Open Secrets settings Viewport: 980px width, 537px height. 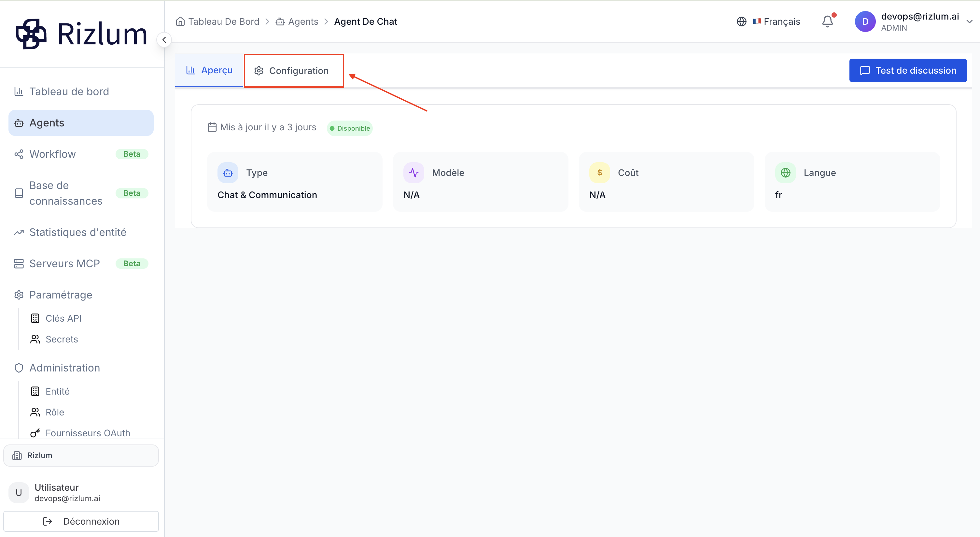tap(61, 339)
